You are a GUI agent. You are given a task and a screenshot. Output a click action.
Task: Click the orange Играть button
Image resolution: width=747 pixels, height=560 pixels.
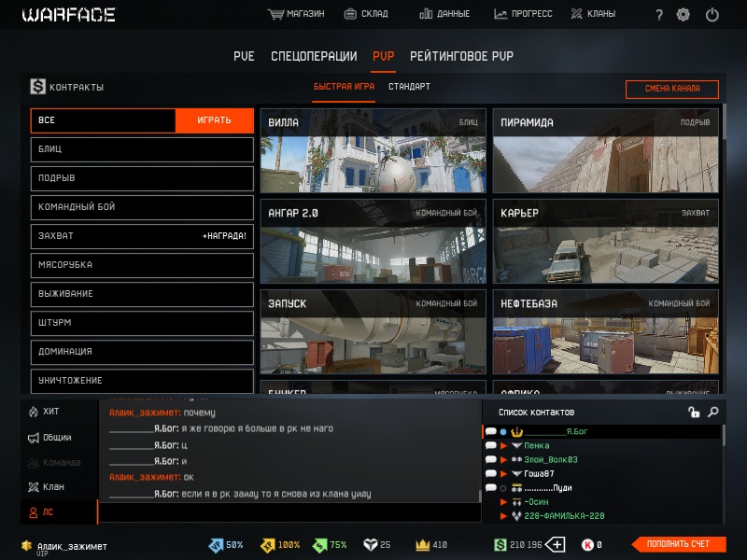point(215,120)
